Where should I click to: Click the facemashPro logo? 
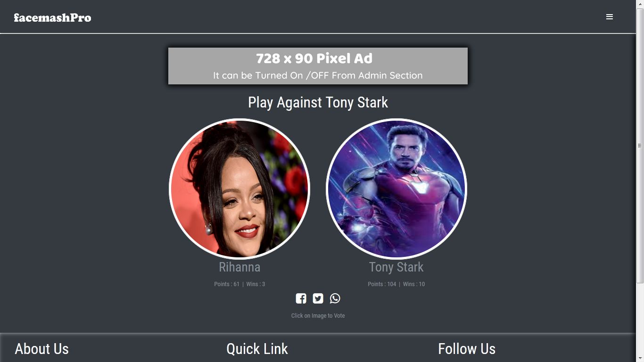(52, 17)
